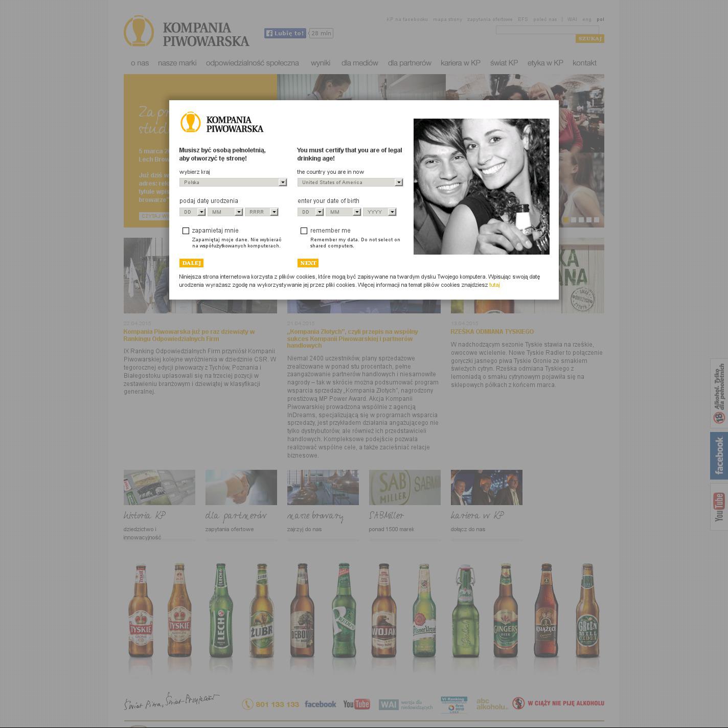Click the DALEJ button
This screenshot has height=728, width=728.
pyautogui.click(x=191, y=263)
